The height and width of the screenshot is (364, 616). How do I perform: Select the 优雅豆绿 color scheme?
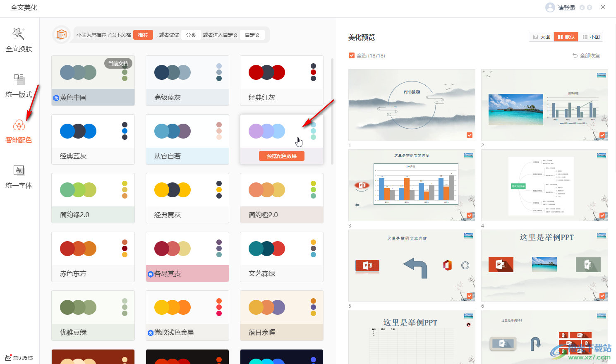[93, 316]
